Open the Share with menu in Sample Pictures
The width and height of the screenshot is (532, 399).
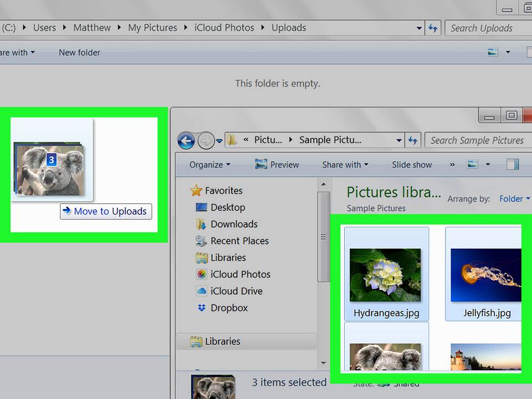click(x=345, y=165)
